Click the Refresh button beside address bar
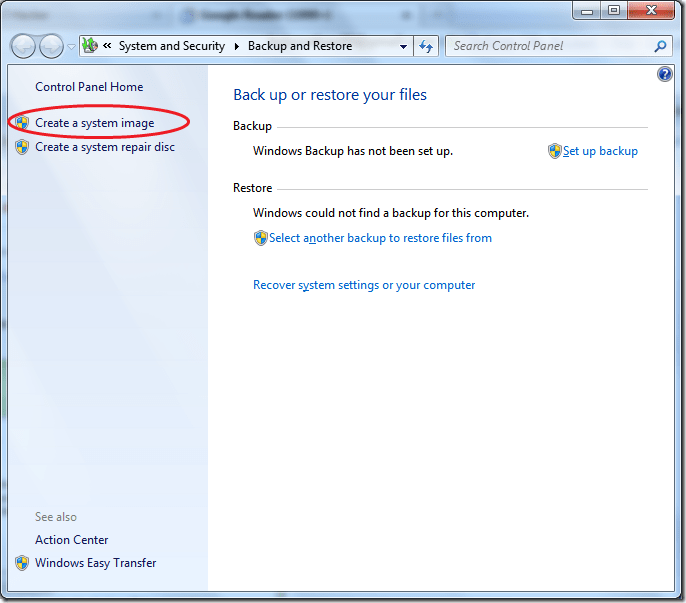Screen dimensions: 686x603 (426, 46)
